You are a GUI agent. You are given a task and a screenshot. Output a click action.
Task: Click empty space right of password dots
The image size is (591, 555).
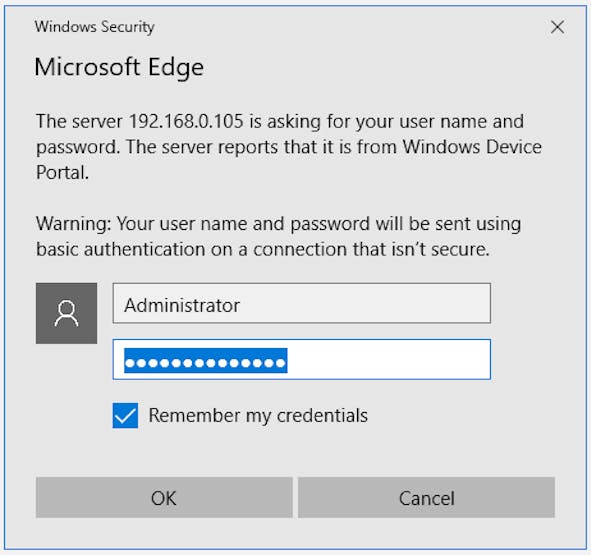[388, 360]
